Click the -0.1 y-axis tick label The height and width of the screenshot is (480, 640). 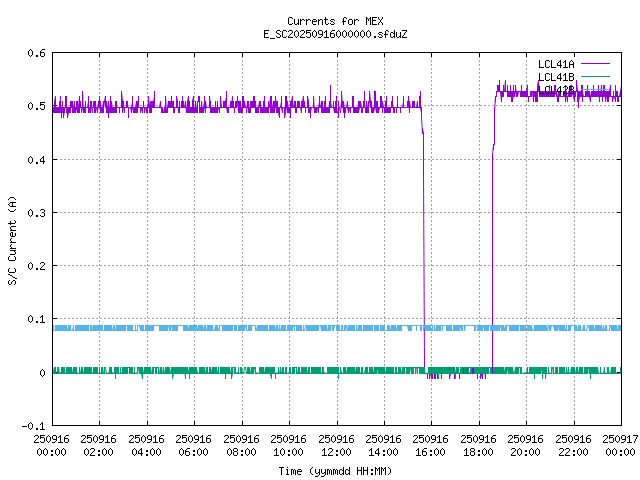pos(32,426)
